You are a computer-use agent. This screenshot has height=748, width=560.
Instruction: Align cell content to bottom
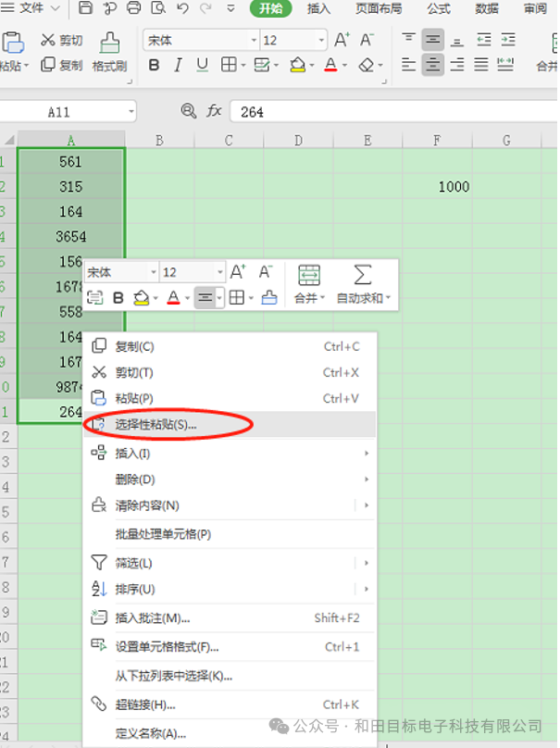457,41
